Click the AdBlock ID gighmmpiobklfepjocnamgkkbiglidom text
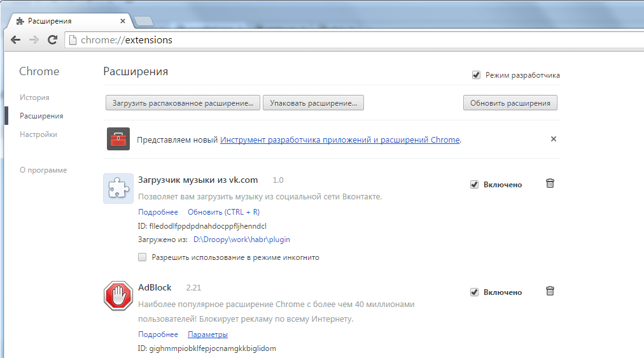644x358 pixels. point(207,348)
